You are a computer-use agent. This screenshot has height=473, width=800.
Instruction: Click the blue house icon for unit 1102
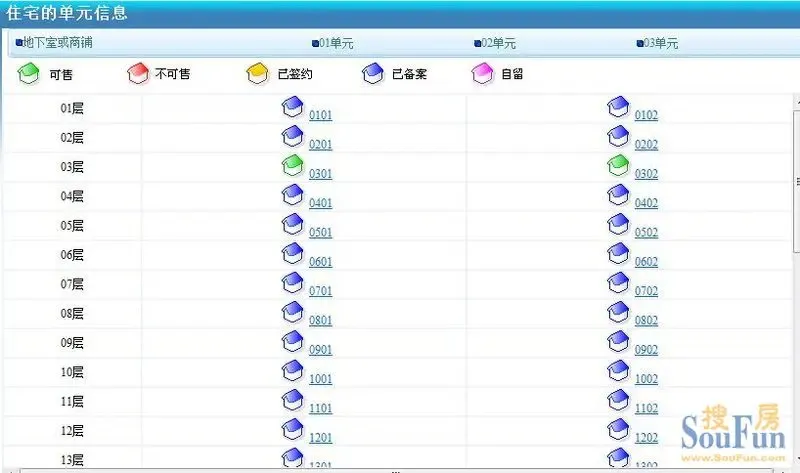click(618, 401)
